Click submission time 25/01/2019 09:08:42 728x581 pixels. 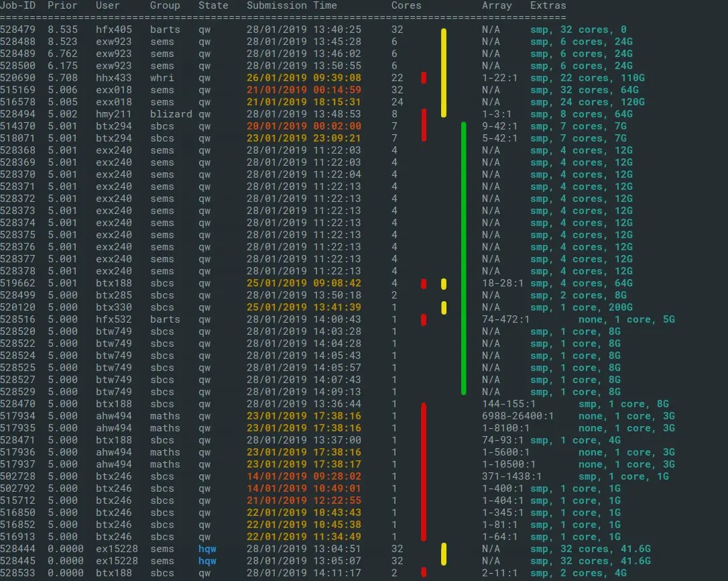[x=304, y=284]
